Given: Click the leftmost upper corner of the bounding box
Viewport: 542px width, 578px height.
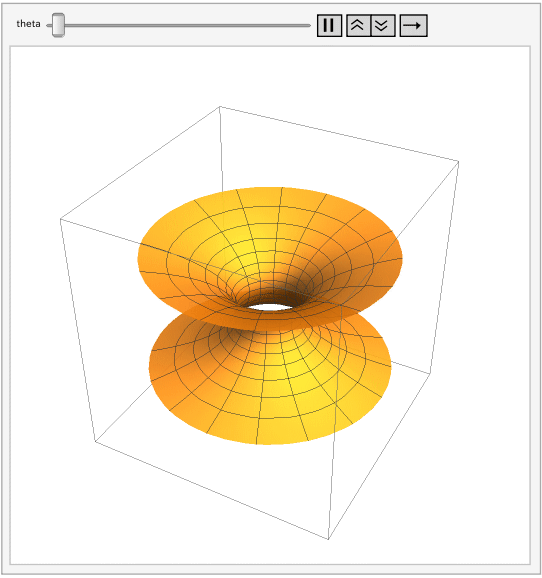Looking at the screenshot, I should pyautogui.click(x=60, y=219).
